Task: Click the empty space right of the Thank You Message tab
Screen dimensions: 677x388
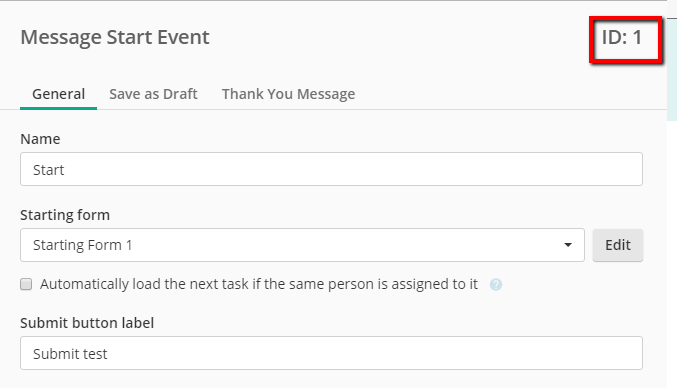Action: [x=509, y=94]
